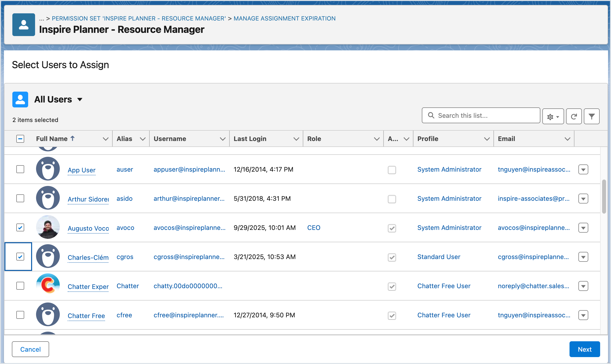Click the Manage Assignment Expiration breadcrumb
Screen dimensions: 611x364
(x=284, y=19)
